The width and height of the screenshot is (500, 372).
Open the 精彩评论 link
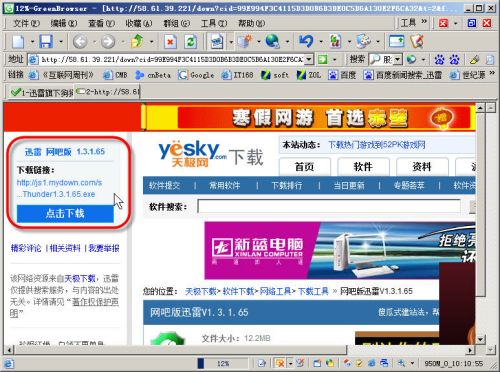coord(26,248)
